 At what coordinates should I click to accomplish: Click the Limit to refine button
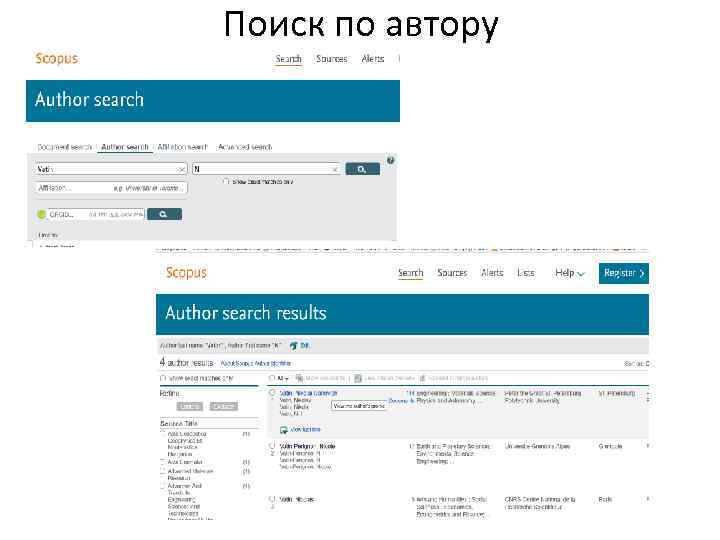[189, 406]
